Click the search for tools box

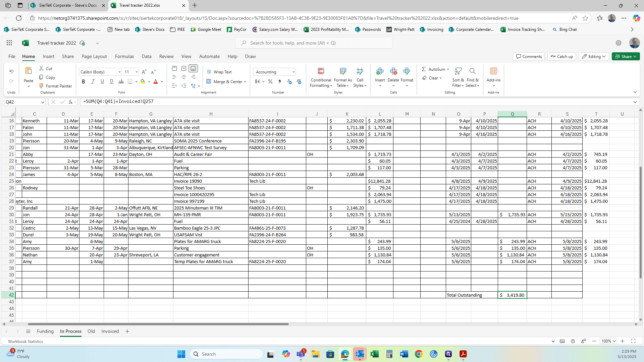[314, 43]
